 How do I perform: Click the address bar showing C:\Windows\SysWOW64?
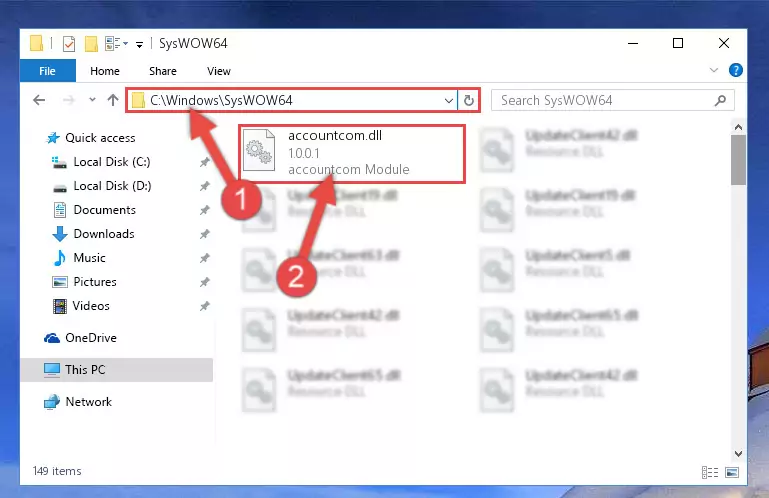tap(292, 101)
